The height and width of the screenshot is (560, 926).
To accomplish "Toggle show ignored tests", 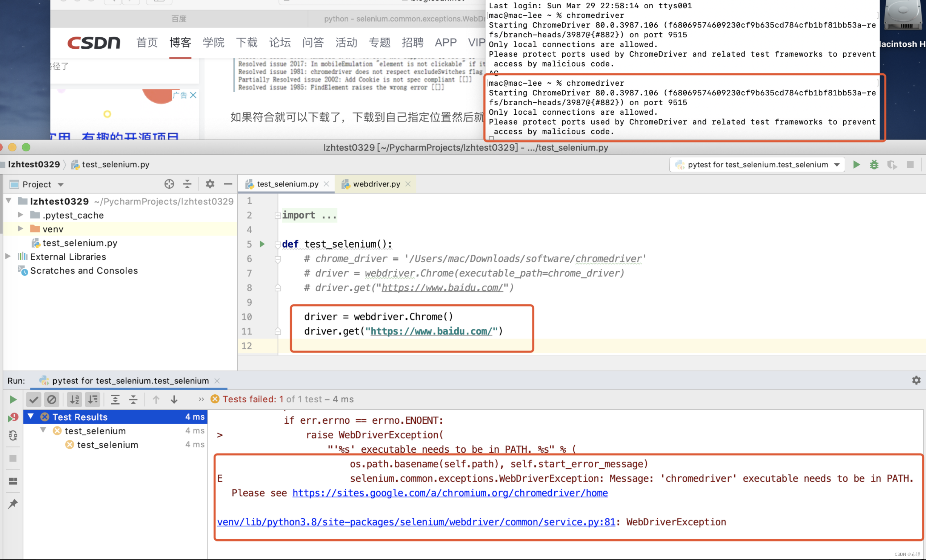I will [52, 399].
